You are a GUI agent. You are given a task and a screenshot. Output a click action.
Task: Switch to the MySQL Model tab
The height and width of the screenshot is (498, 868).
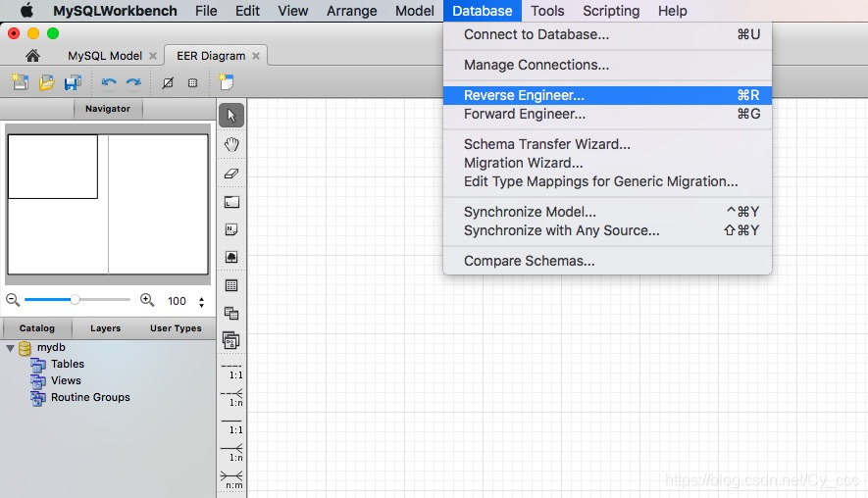(x=105, y=56)
